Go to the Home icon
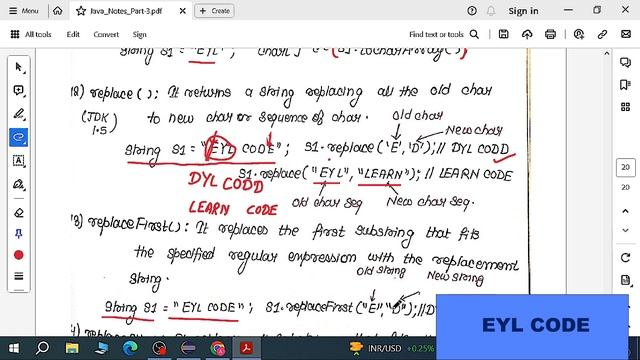The image size is (640, 360). pyautogui.click(x=58, y=11)
